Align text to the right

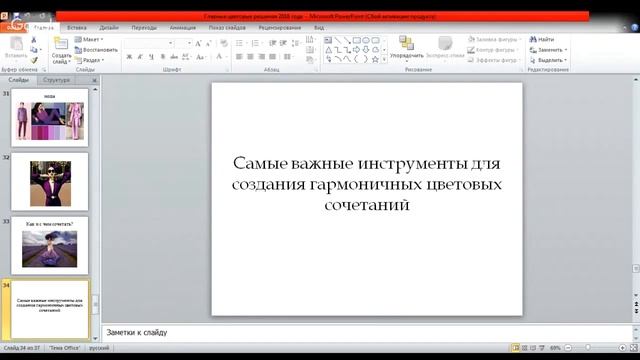point(262,57)
